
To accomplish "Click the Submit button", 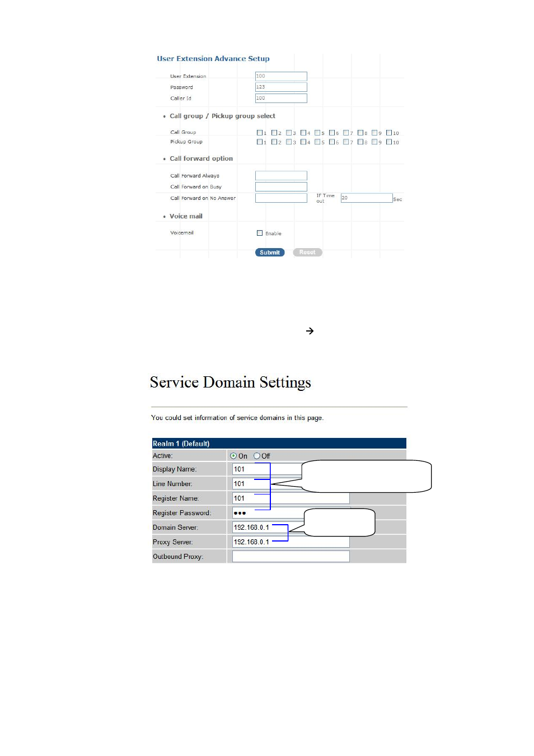I will click(269, 252).
